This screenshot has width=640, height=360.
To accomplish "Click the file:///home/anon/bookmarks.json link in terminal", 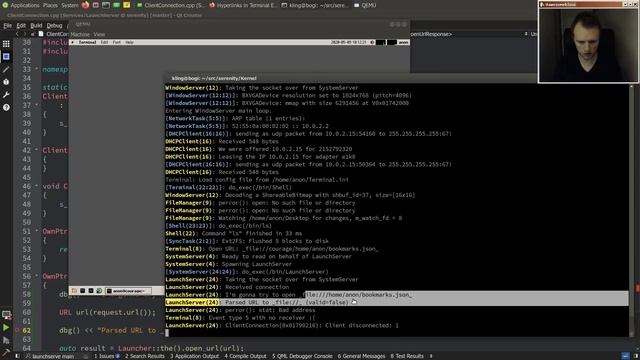I will pos(357,295).
